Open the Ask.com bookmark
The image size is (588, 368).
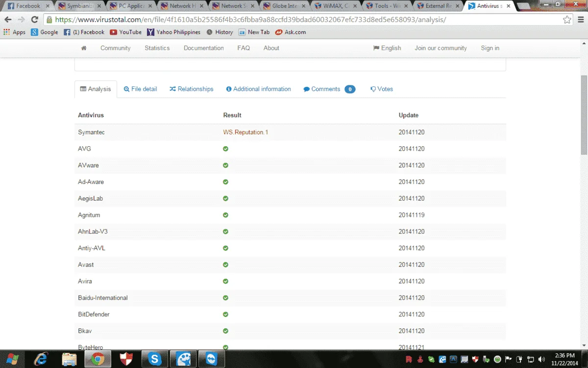(x=291, y=32)
